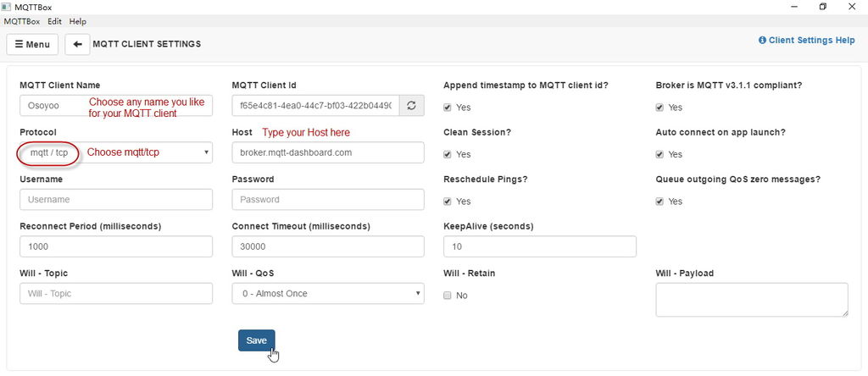This screenshot has width=868, height=376.
Task: Disable Auto connect on app launch
Action: (659, 155)
